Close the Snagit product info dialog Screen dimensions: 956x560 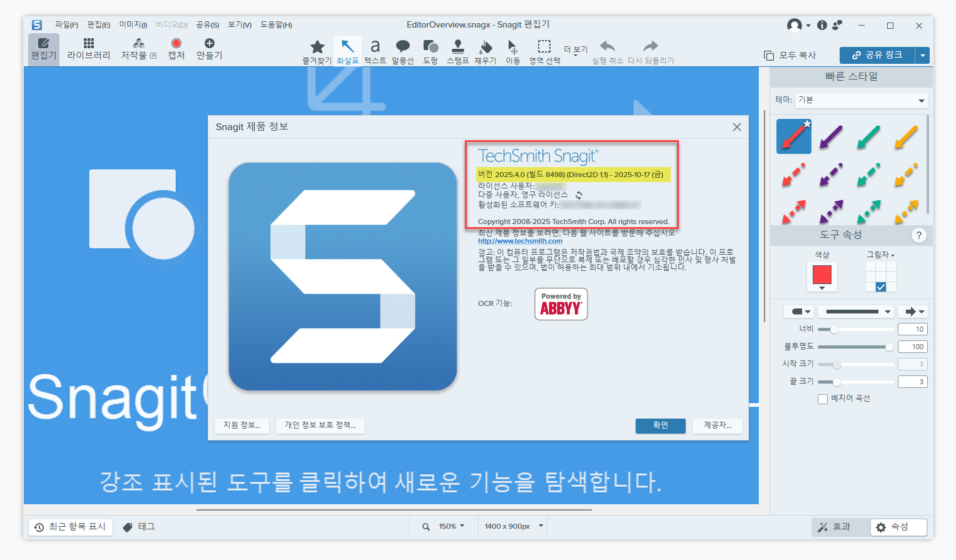point(737,127)
